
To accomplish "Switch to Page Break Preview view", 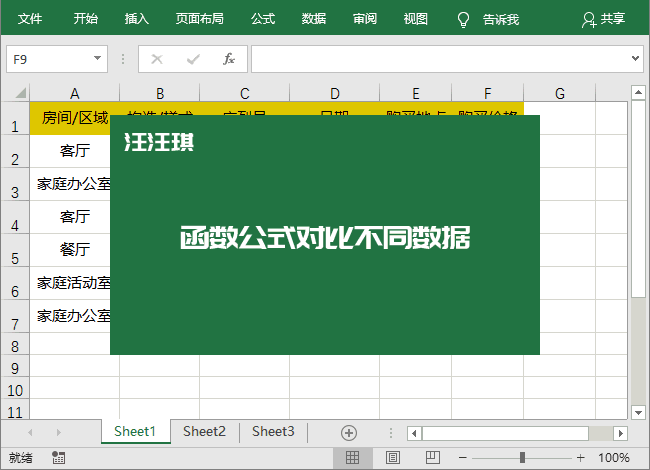I will click(x=432, y=458).
